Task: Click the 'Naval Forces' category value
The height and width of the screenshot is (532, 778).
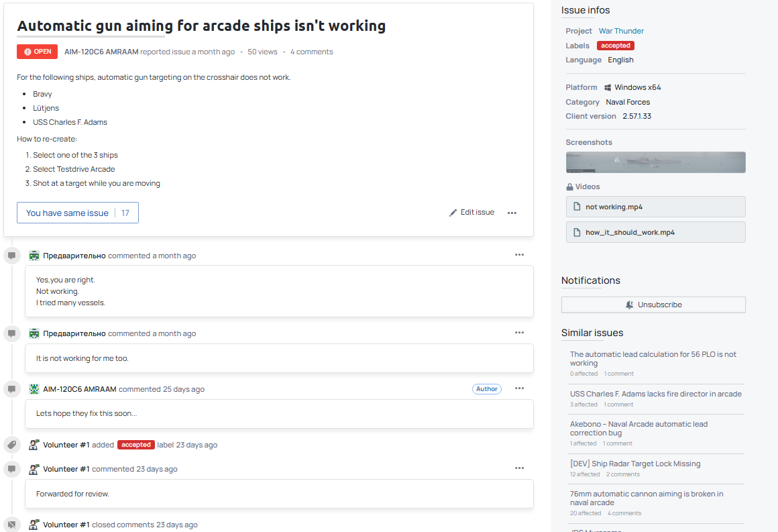Action: tap(628, 102)
